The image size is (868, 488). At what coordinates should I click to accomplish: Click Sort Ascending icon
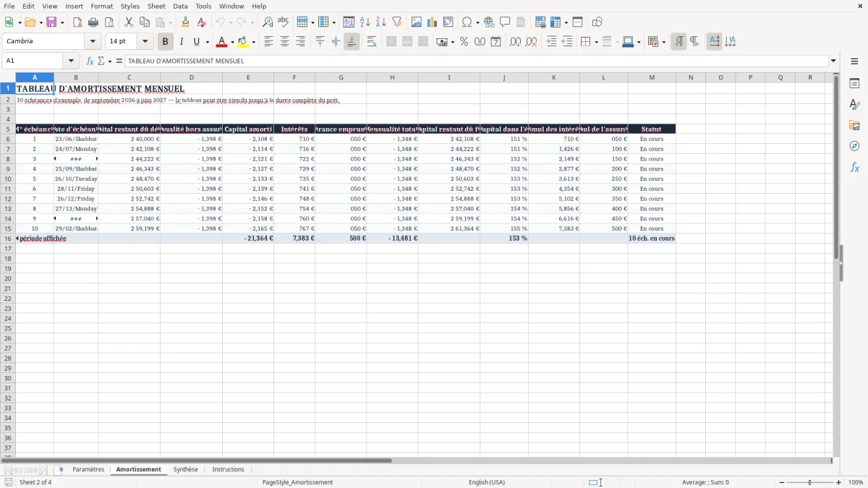365,22
